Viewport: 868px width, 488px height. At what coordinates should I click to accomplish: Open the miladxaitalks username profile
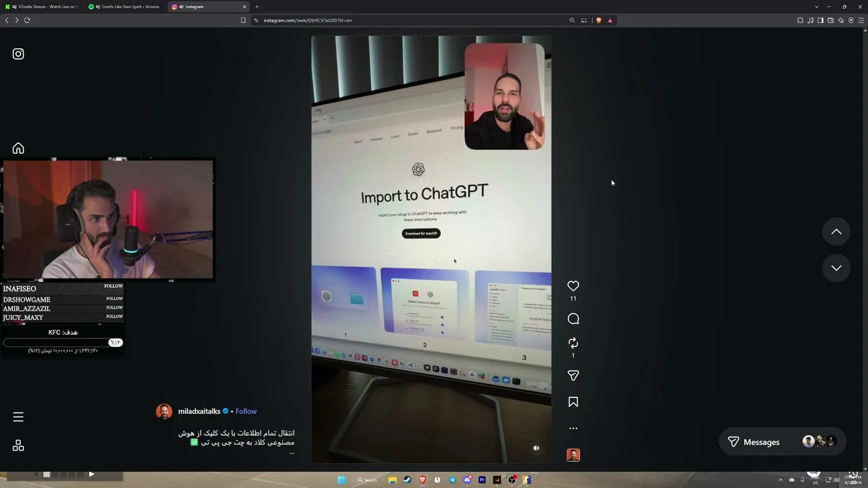point(199,411)
